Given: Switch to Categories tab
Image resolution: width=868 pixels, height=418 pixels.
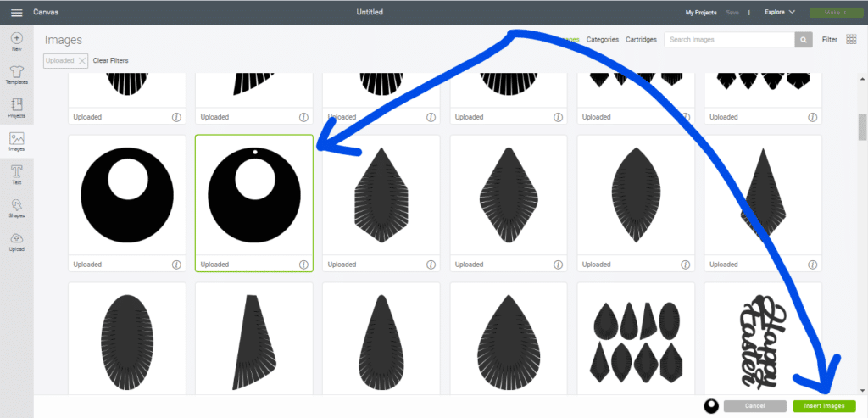Looking at the screenshot, I should click(603, 40).
